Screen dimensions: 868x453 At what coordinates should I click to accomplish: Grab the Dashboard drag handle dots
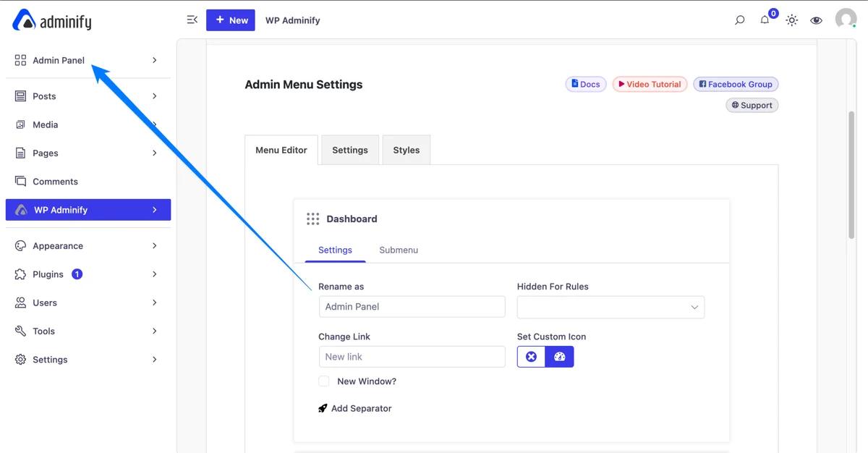pos(312,219)
